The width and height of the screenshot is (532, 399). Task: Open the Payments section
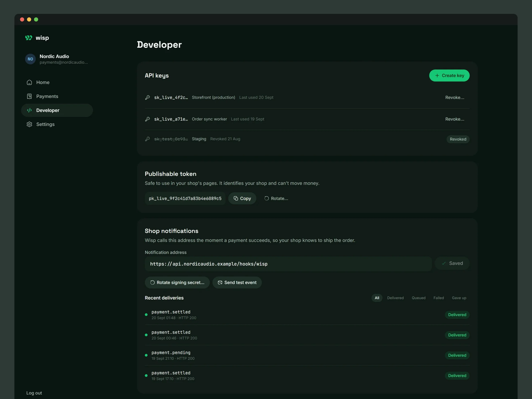57,96
